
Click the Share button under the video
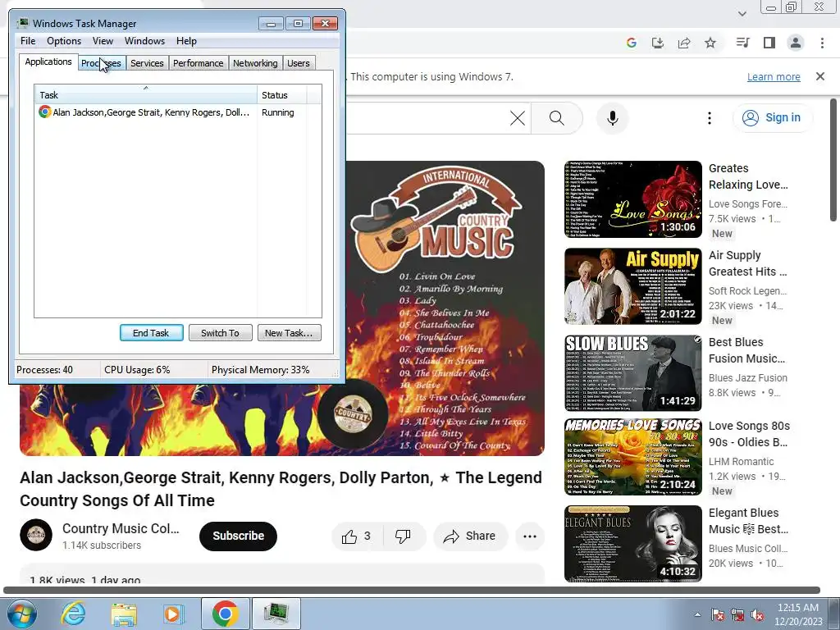[470, 536]
